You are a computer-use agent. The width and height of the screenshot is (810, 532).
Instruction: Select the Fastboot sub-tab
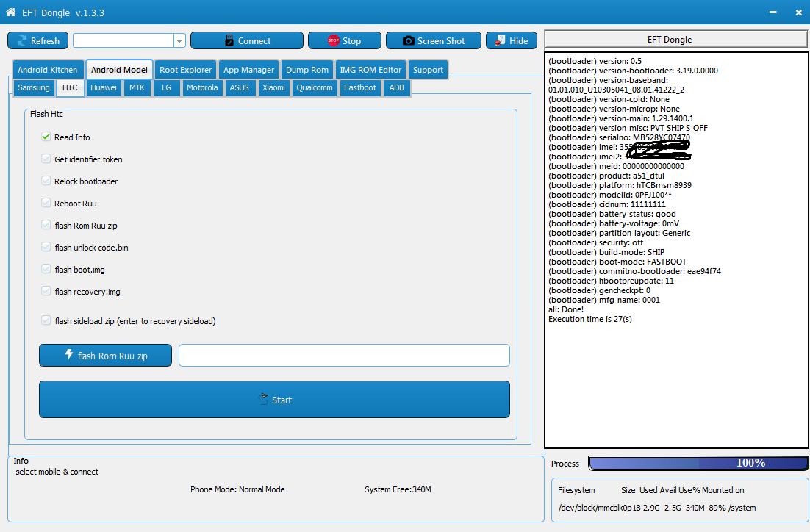360,87
